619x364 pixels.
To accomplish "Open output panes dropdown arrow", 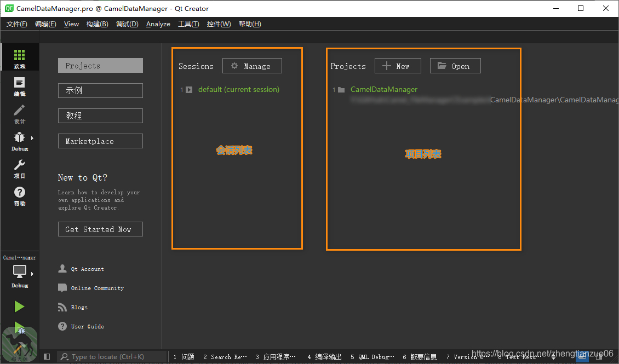I will coord(553,356).
